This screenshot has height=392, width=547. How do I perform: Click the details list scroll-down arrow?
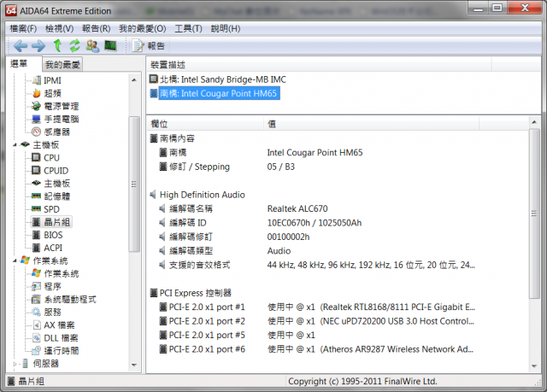point(534,366)
